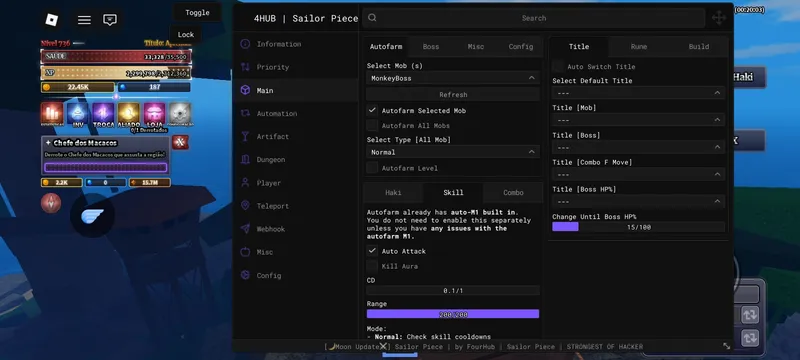Click the Dungeon sidebar castle icon
The width and height of the screenshot is (800, 360).
click(245, 160)
